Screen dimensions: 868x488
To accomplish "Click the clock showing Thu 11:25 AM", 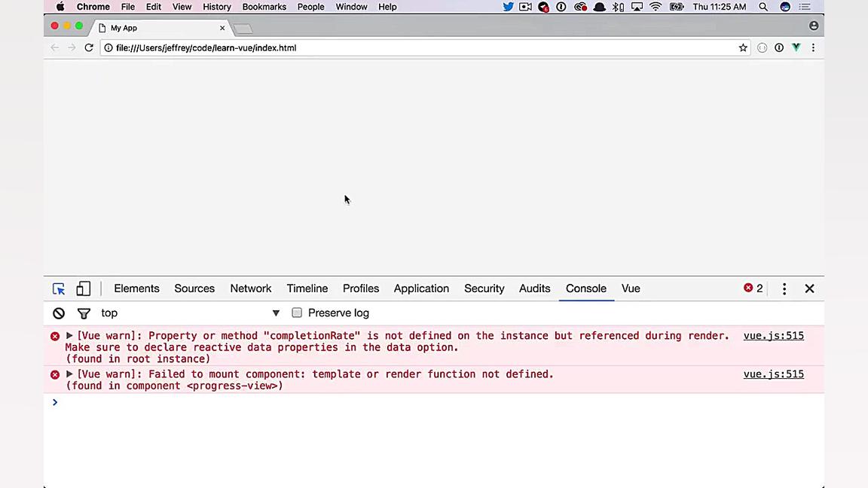I will [719, 7].
